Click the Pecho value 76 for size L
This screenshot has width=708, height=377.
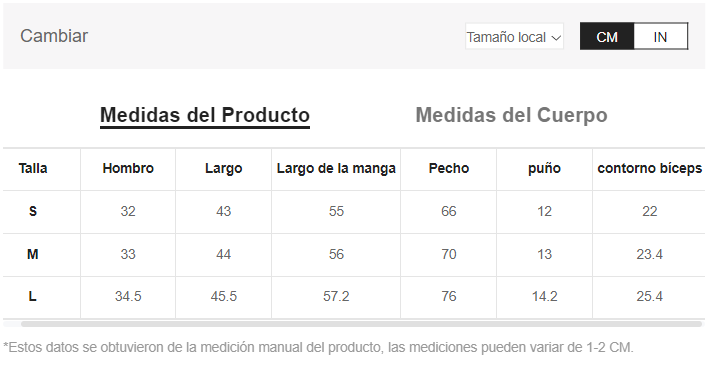(449, 297)
